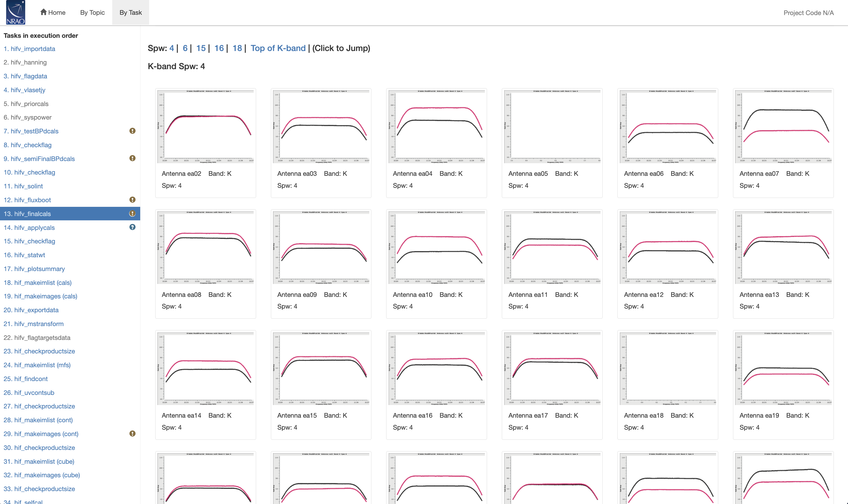Viewport: 848px width, 504px height.
Task: Click warning badge next to hif_makeimages (cont)
Action: pyautogui.click(x=133, y=434)
